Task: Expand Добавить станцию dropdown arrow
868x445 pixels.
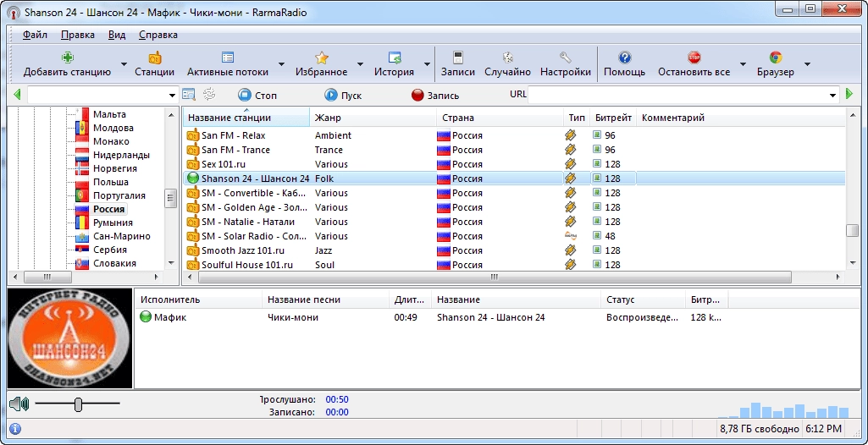Action: (124, 64)
